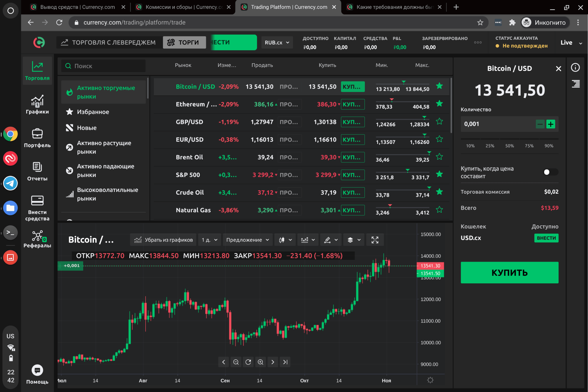Open Files app from the dock
The image size is (588, 392).
point(11,208)
